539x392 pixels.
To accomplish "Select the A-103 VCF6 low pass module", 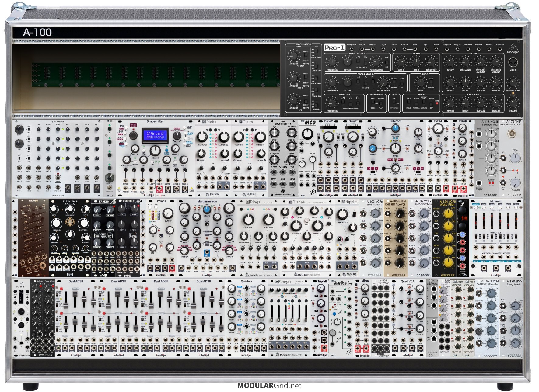I will pos(371,238).
